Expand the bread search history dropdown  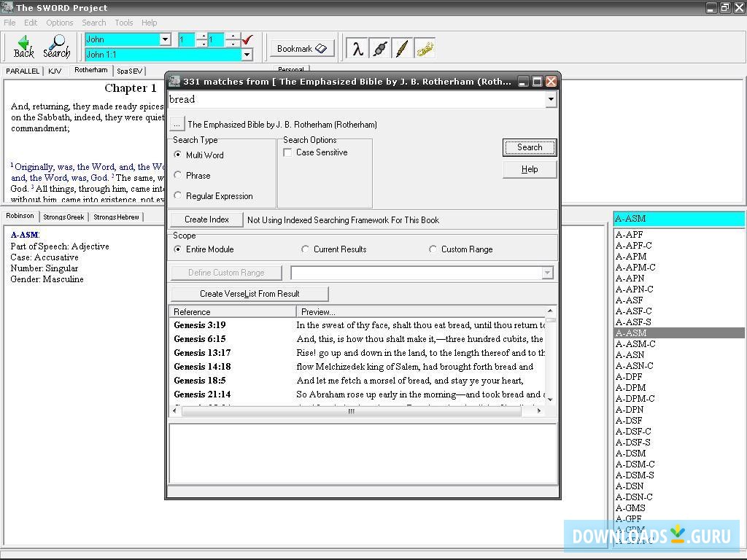coord(552,100)
